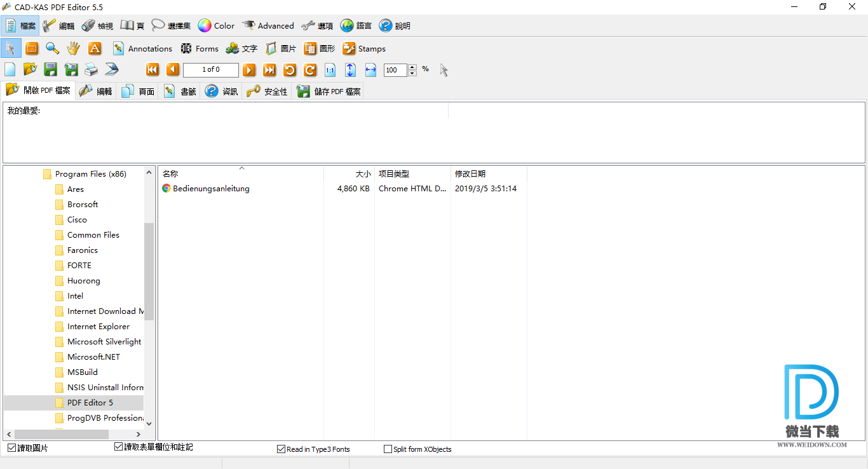The image size is (868, 469).
Task: Open the 選擇集 menu
Action: (x=172, y=26)
